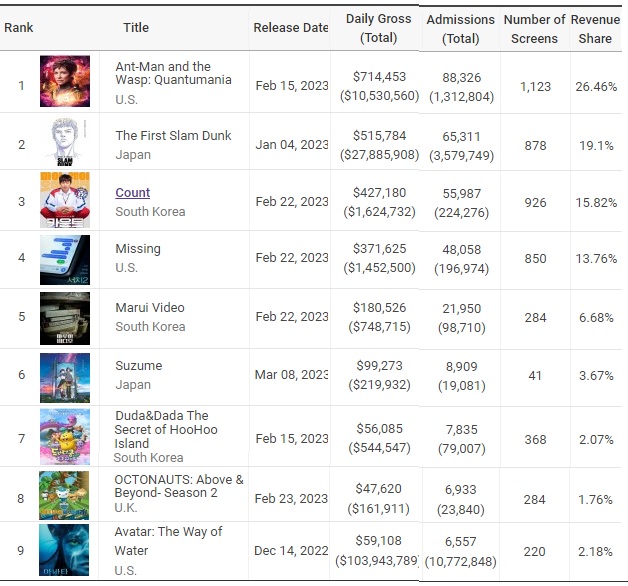Click the Avatar Way of Water poster
This screenshot has width=628, height=586.
64,550
